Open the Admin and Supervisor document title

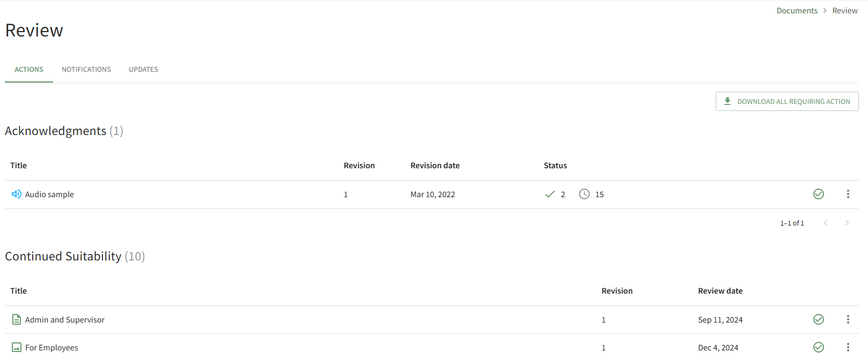click(x=65, y=320)
